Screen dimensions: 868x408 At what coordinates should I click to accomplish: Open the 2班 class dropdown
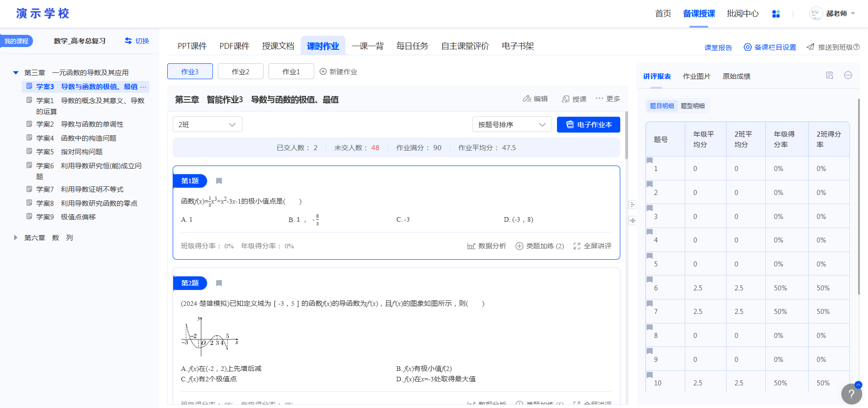[207, 124]
